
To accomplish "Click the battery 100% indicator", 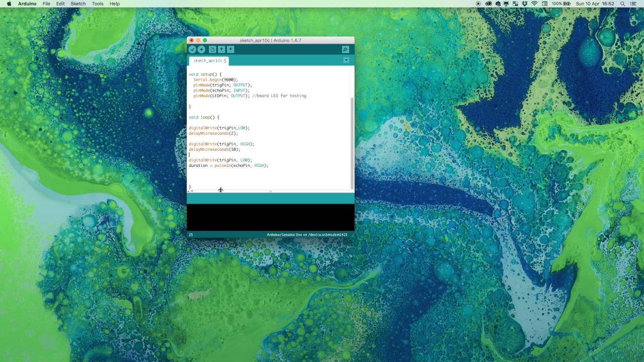I will [561, 4].
